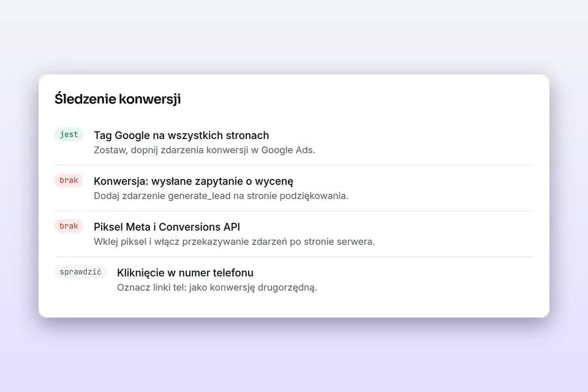Click the heading "Śledzenie konwersji"

(118, 99)
